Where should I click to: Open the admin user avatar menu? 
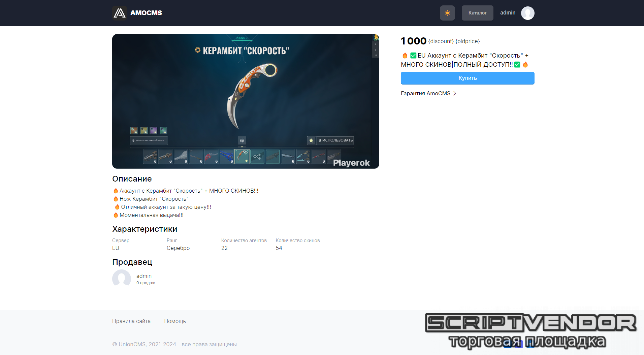pyautogui.click(x=527, y=13)
